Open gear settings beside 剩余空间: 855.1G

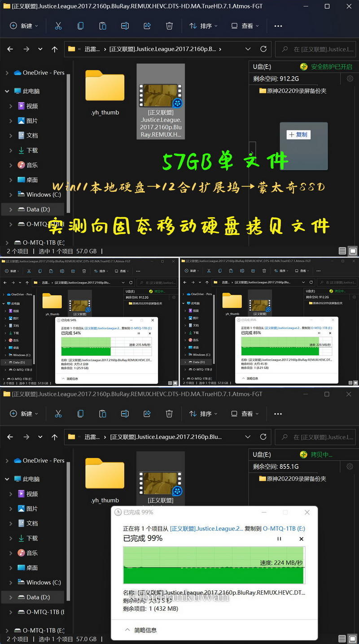[350, 467]
